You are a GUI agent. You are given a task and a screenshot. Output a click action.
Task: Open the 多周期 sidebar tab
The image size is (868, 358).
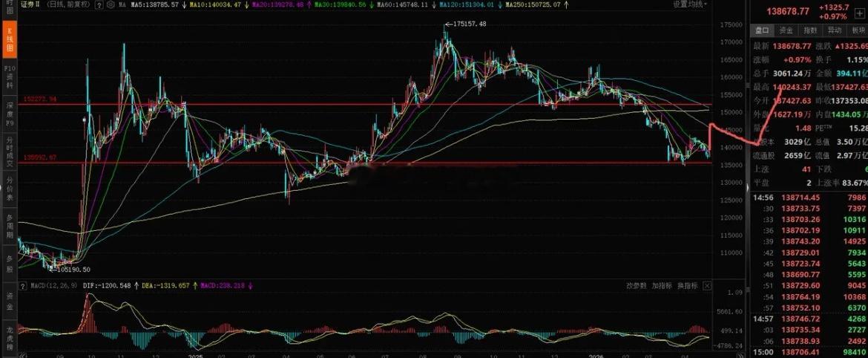(9, 226)
